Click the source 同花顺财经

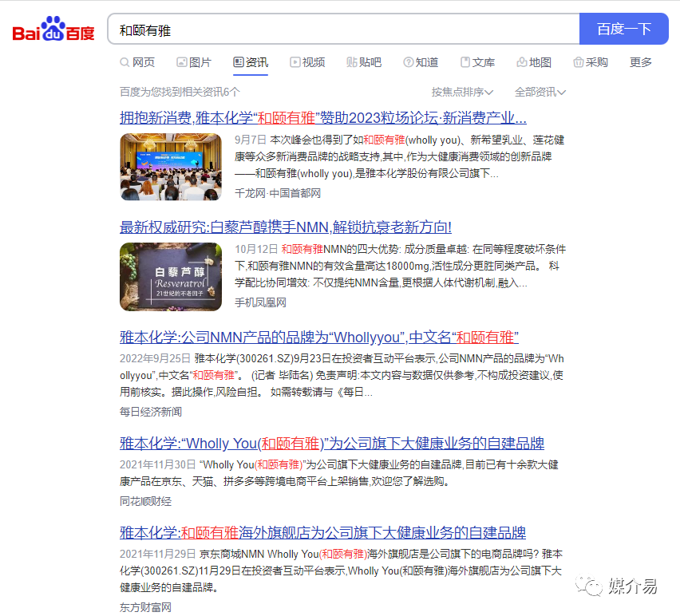(x=146, y=502)
